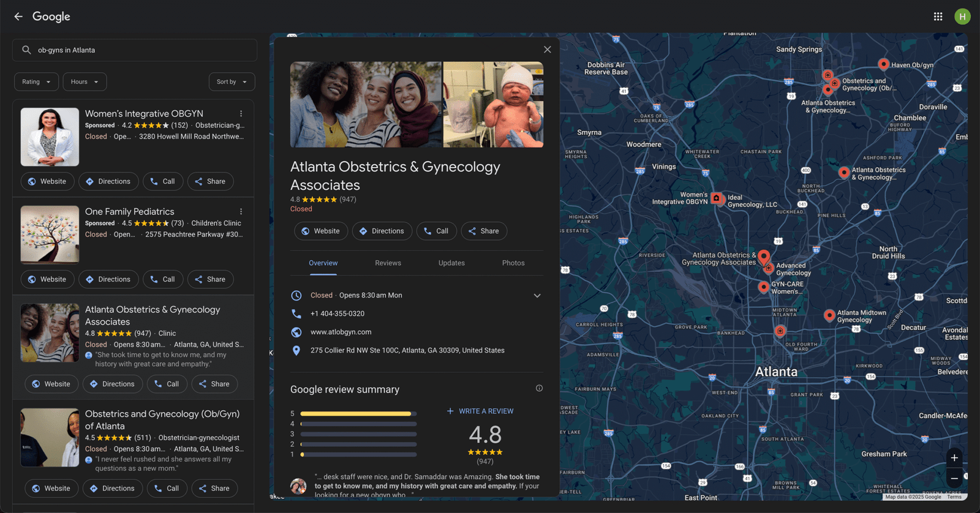
Task: Click Call button in details panel
Action: point(437,231)
